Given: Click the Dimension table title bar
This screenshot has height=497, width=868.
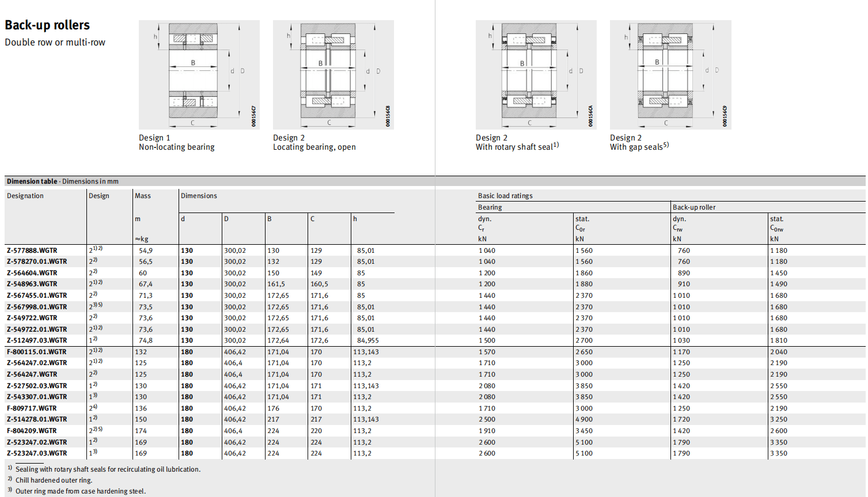Looking at the screenshot, I should (63, 181).
